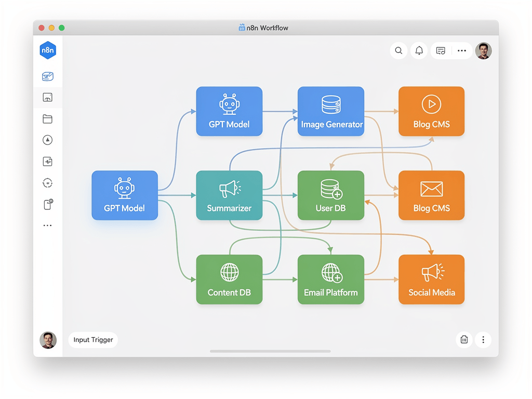Viewport: 532px width, 399px height.
Task: Select the GPT Model trigger node
Action: [125, 195]
